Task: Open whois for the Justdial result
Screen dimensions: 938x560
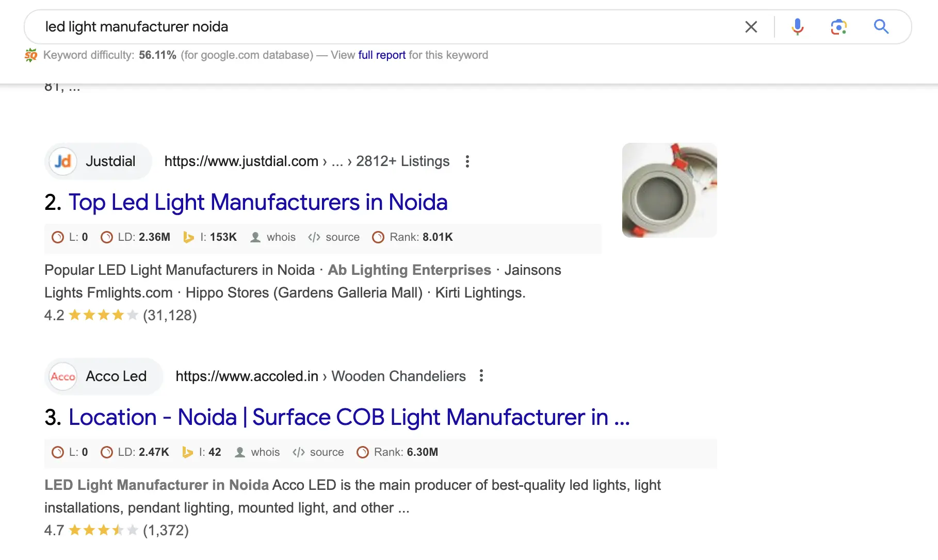Action: coord(280,237)
